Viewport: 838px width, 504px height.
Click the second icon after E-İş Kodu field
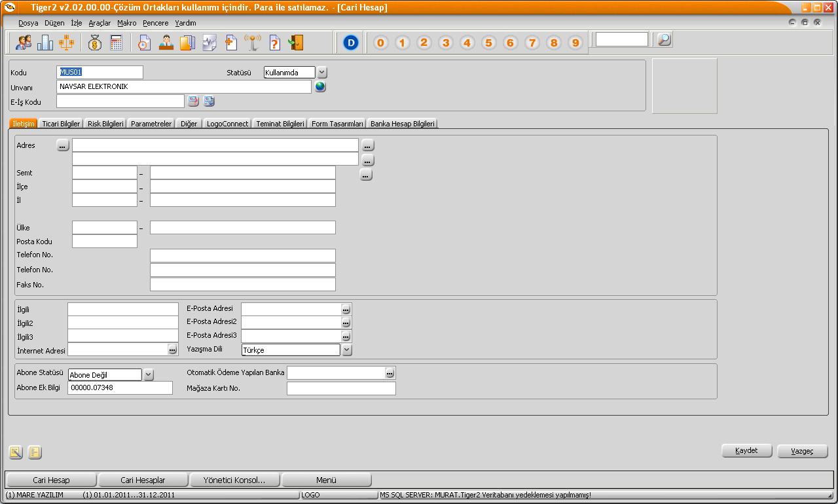(209, 101)
